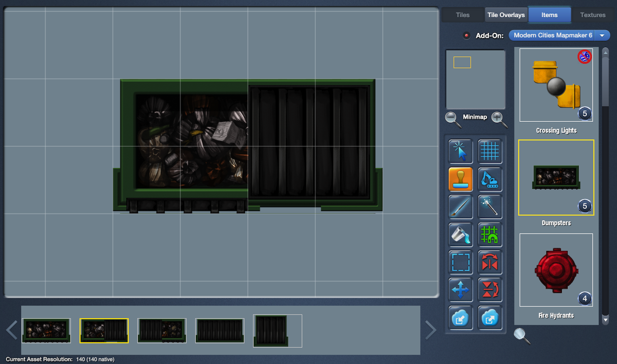Toggle the grid display tool
Screen dimensions: 617x364
490,151
